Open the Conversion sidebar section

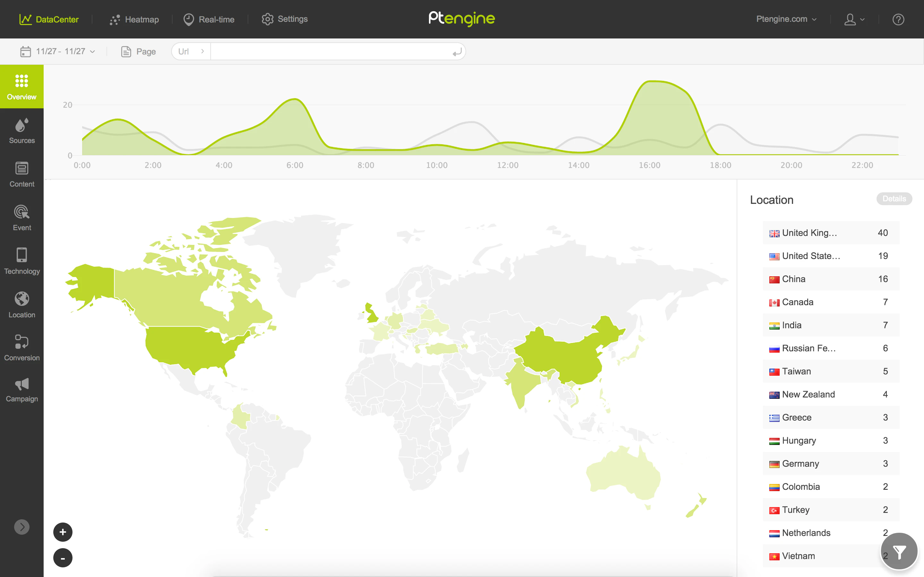click(22, 348)
